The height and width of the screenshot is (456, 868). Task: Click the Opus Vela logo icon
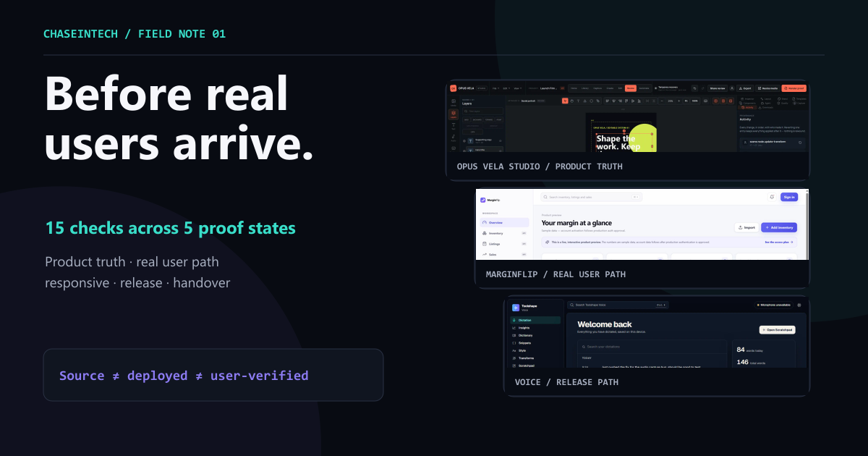453,88
